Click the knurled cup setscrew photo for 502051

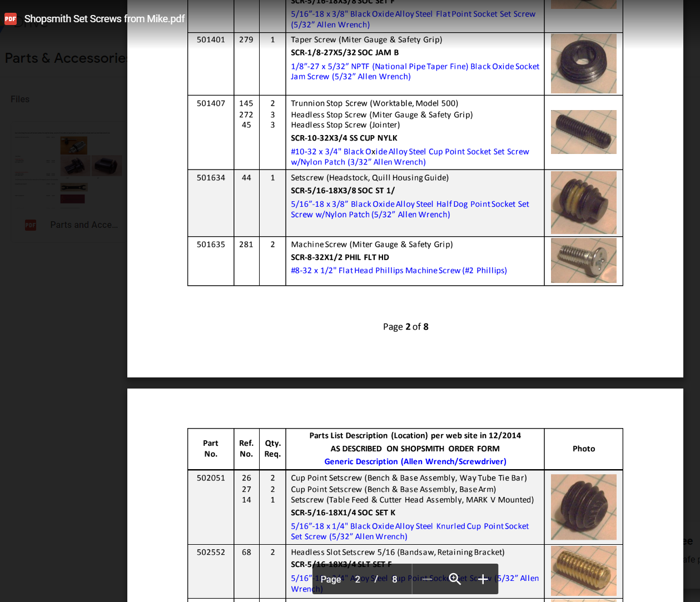583,507
